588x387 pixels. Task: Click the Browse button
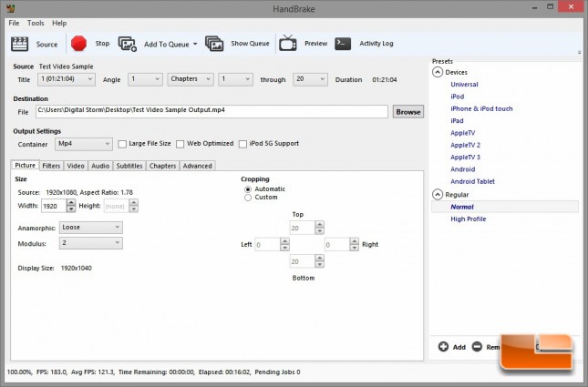click(x=408, y=112)
